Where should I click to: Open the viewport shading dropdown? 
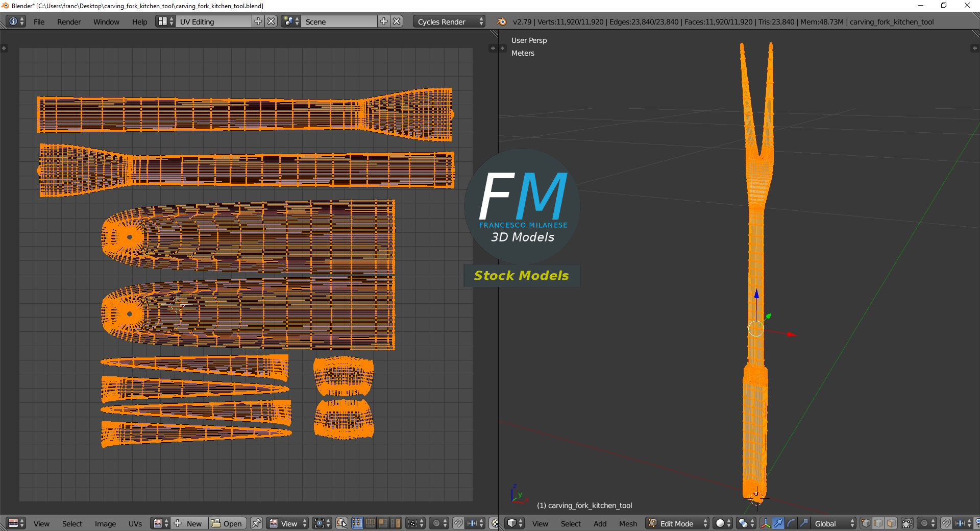click(x=723, y=523)
